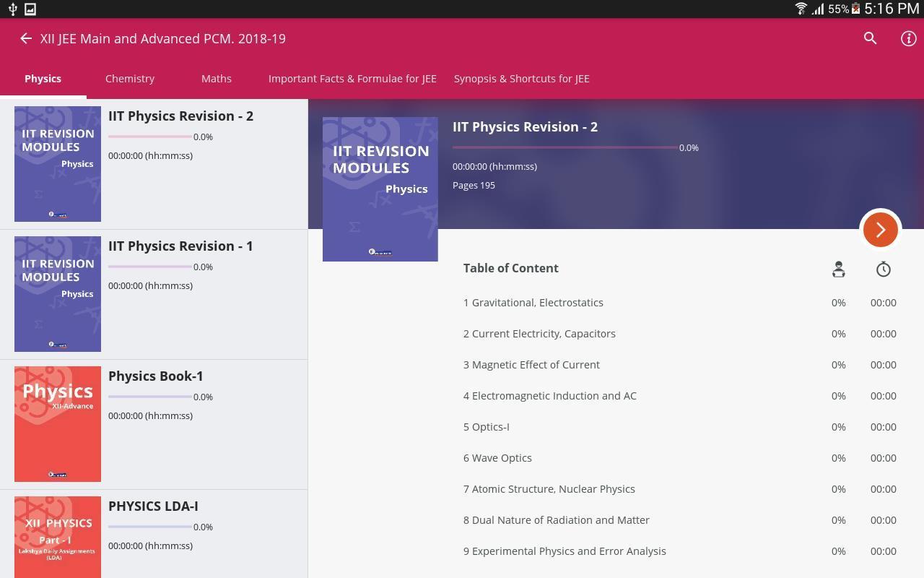Open XII Physics Part-I LDA cover thumbnail

tap(58, 537)
